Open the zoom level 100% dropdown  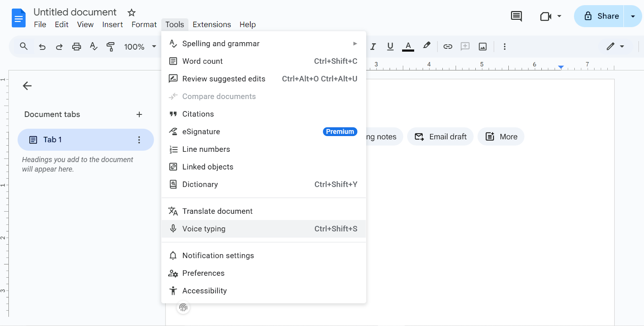click(140, 47)
